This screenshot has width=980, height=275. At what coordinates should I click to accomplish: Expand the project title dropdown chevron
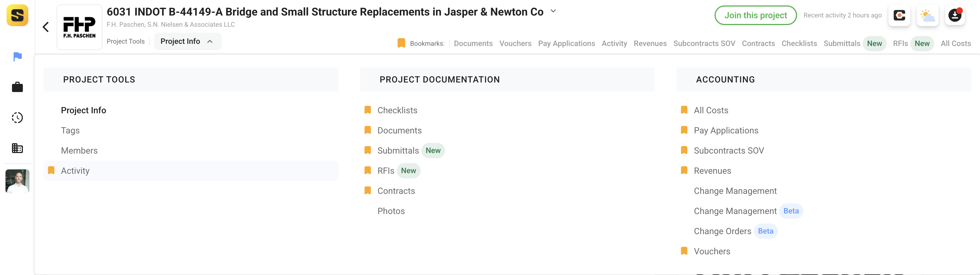point(553,11)
